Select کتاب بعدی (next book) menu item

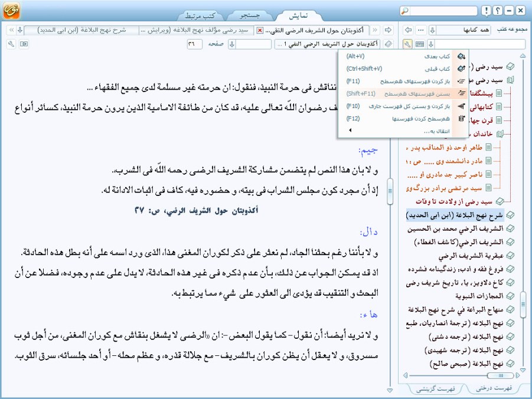click(404, 56)
